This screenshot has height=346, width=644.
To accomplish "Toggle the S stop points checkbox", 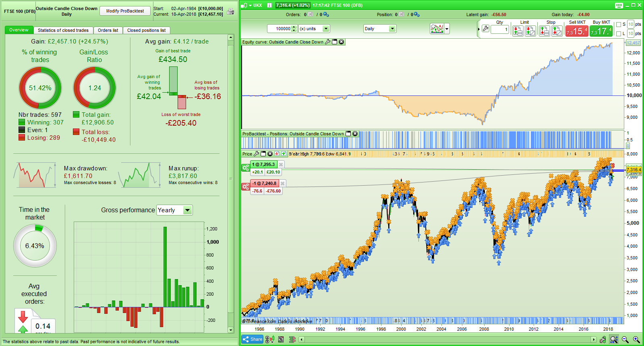I will coord(619,25).
